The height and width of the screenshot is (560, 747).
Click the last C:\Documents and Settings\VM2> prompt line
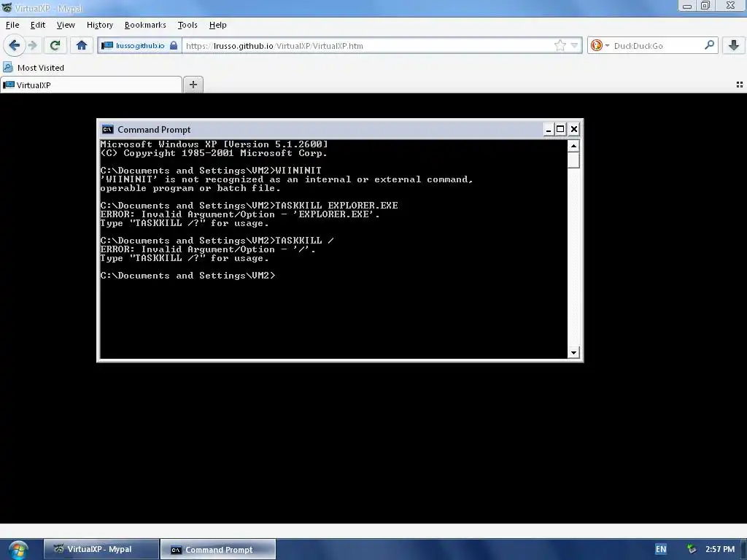coord(187,276)
